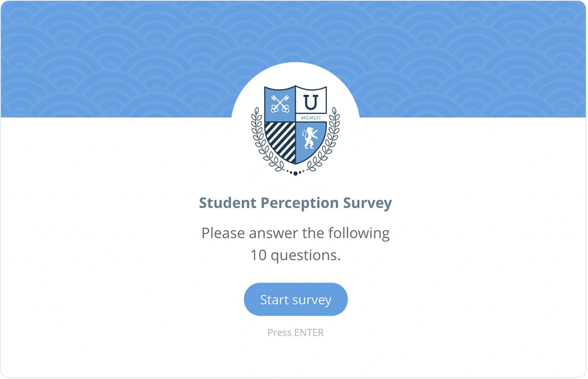Select the Student Perception Survey title
This screenshot has height=379, width=588.
295,203
